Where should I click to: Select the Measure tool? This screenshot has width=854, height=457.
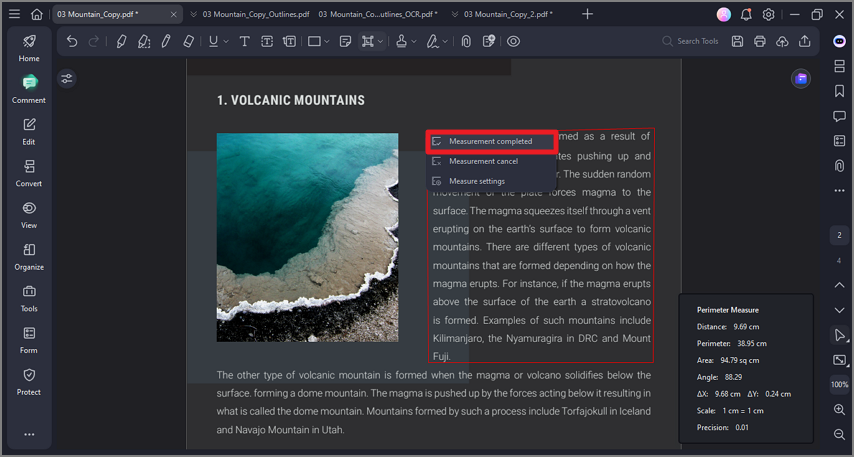(x=368, y=41)
